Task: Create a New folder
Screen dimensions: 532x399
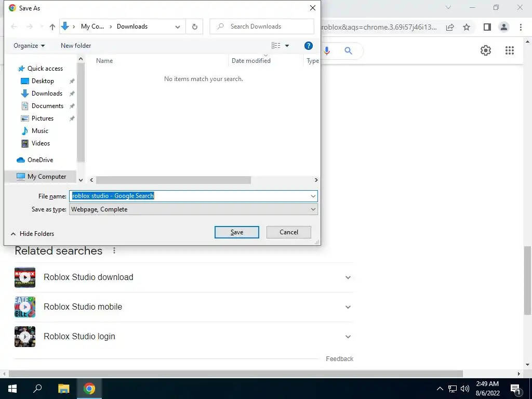Action: click(76, 46)
